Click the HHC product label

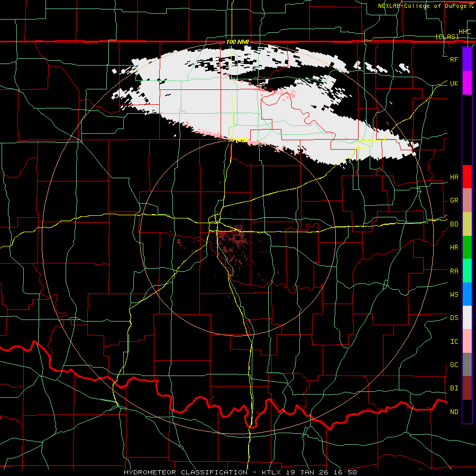[x=465, y=32]
